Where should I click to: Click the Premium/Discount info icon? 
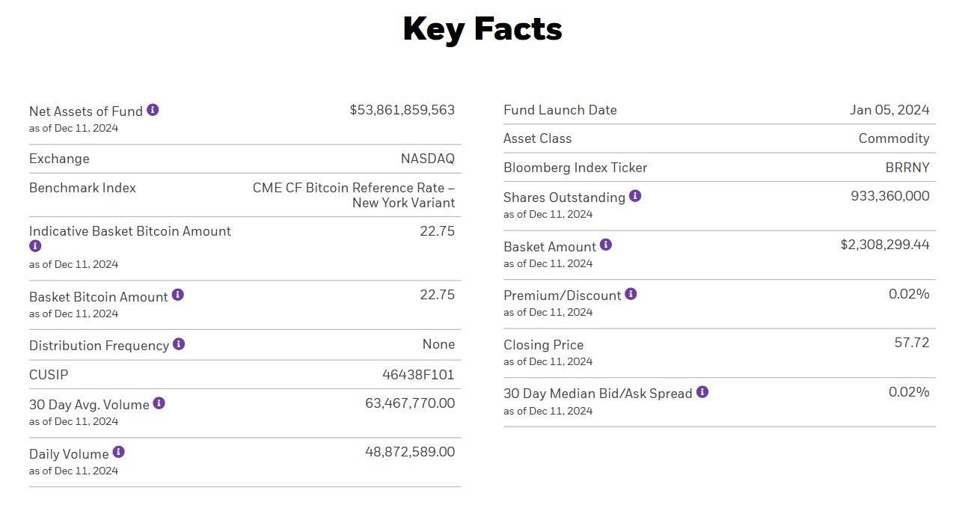click(631, 294)
